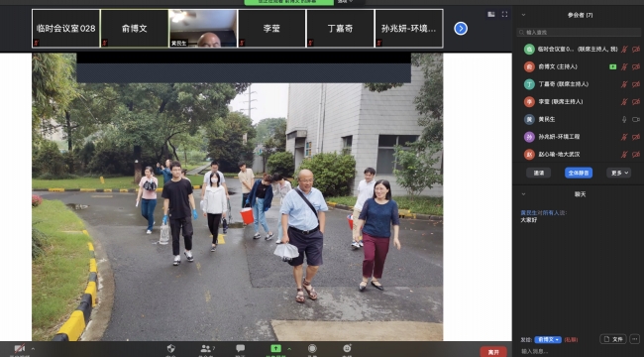Select the 临时会议室 028 video tile

click(65, 29)
